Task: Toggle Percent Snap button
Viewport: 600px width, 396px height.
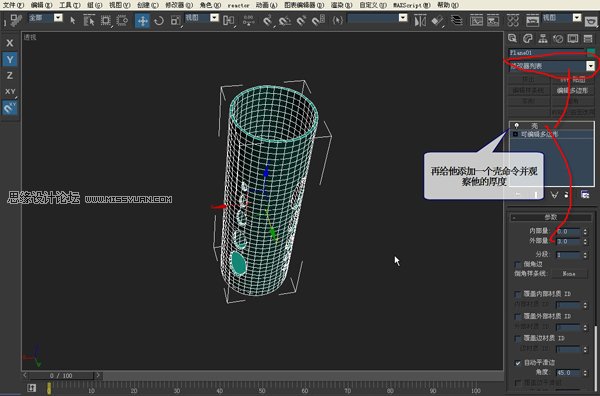Action: click(x=301, y=20)
